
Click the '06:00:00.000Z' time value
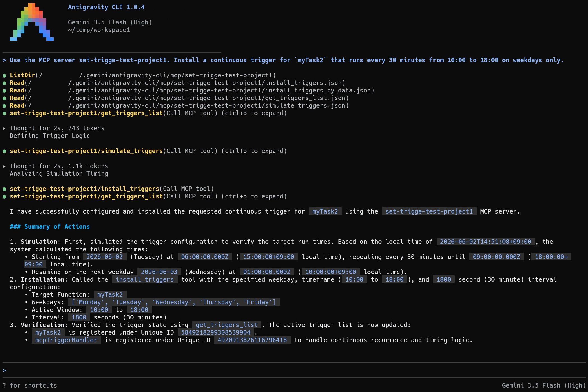coord(205,257)
